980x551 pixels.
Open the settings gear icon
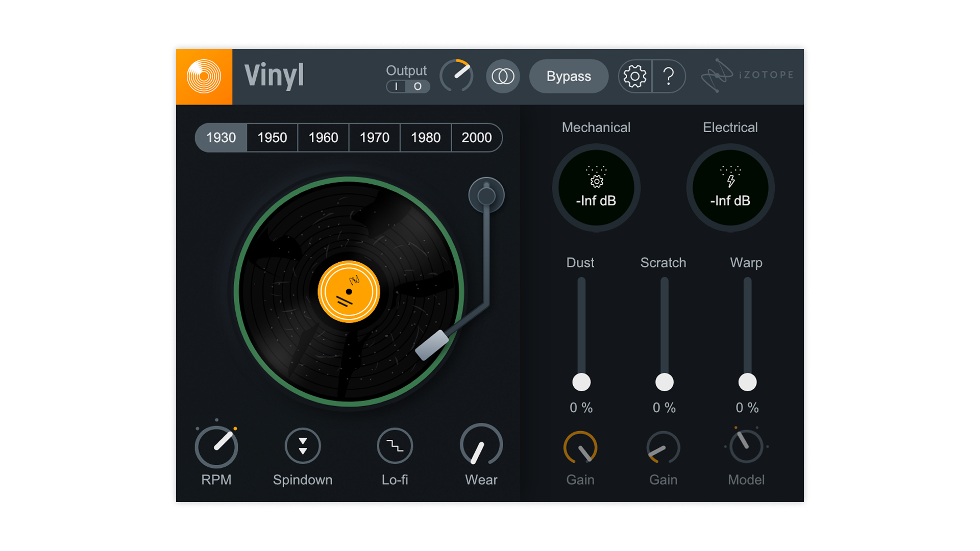tap(635, 77)
